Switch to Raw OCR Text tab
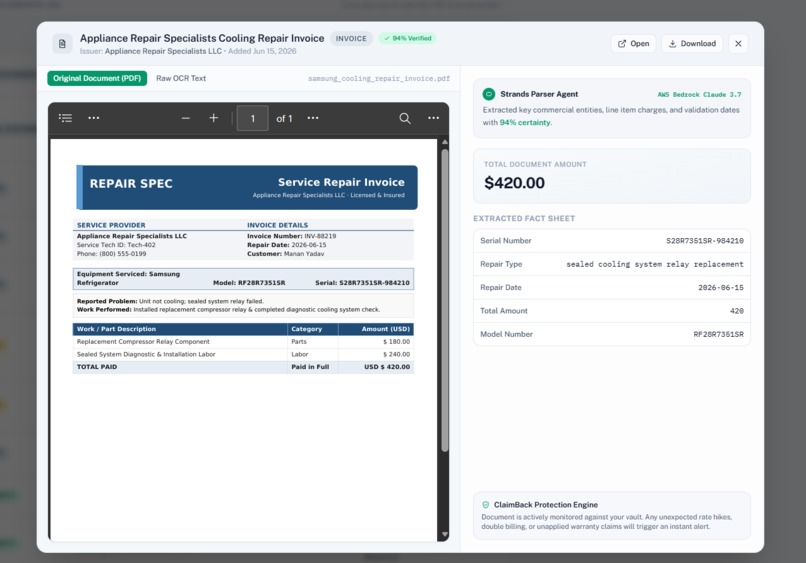 [181, 78]
